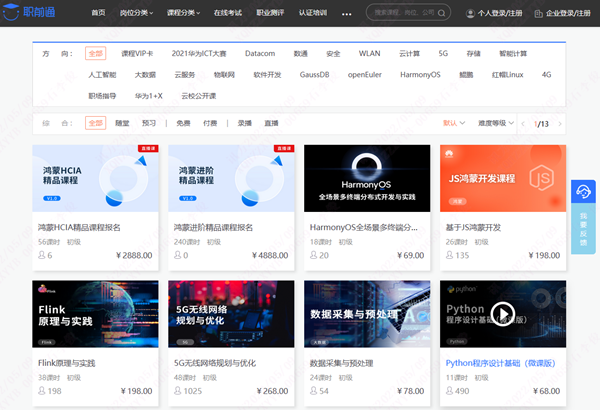Click the 直播课 badge on 鸿蒙HCIA course
Viewport: 600px width, 410px height.
coord(148,148)
